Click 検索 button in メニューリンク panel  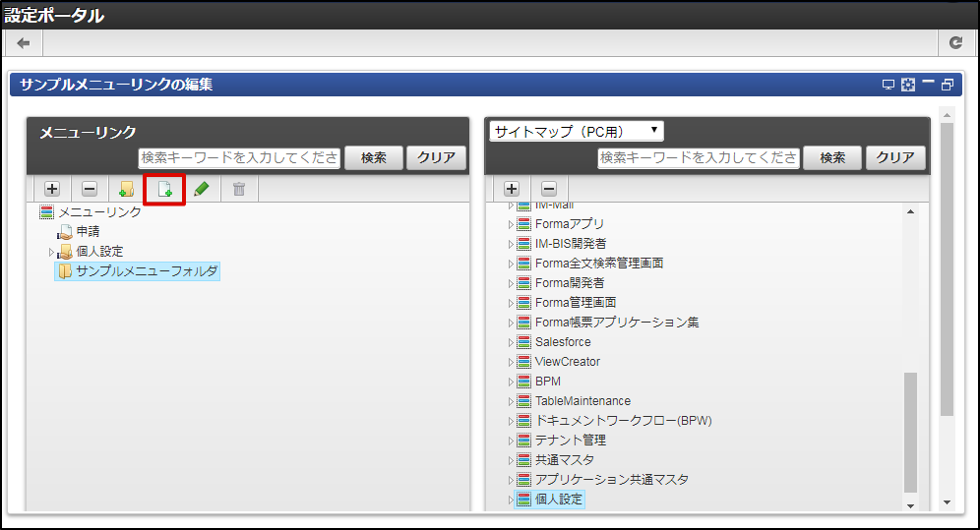(374, 158)
